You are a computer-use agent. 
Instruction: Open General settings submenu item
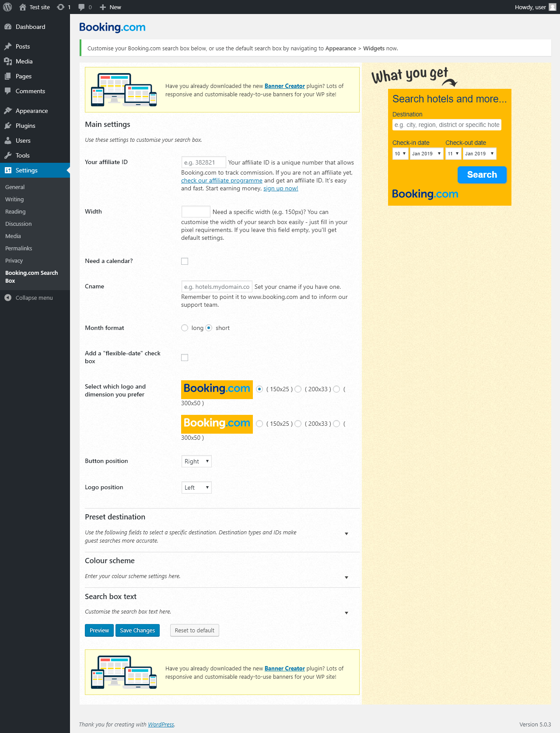tap(15, 187)
